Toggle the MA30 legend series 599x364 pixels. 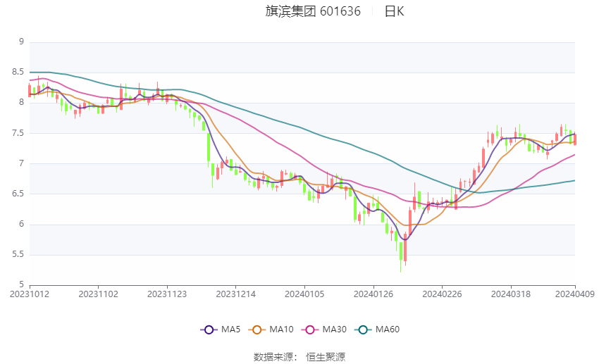tap(324, 330)
